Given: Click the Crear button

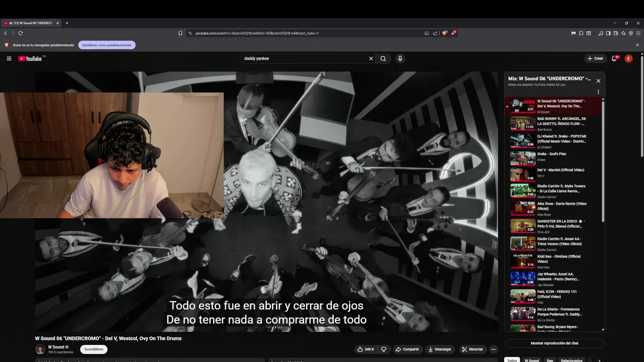Looking at the screenshot, I should tap(595, 58).
